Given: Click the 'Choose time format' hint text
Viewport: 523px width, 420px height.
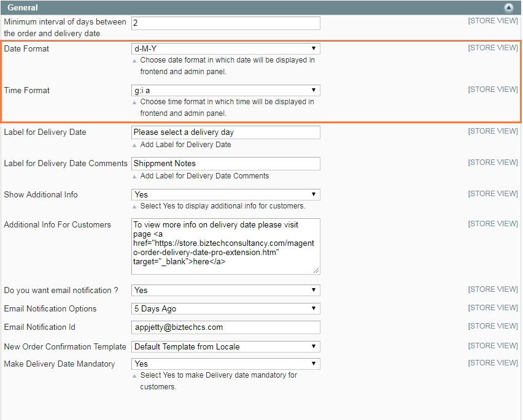Looking at the screenshot, I should (227, 107).
